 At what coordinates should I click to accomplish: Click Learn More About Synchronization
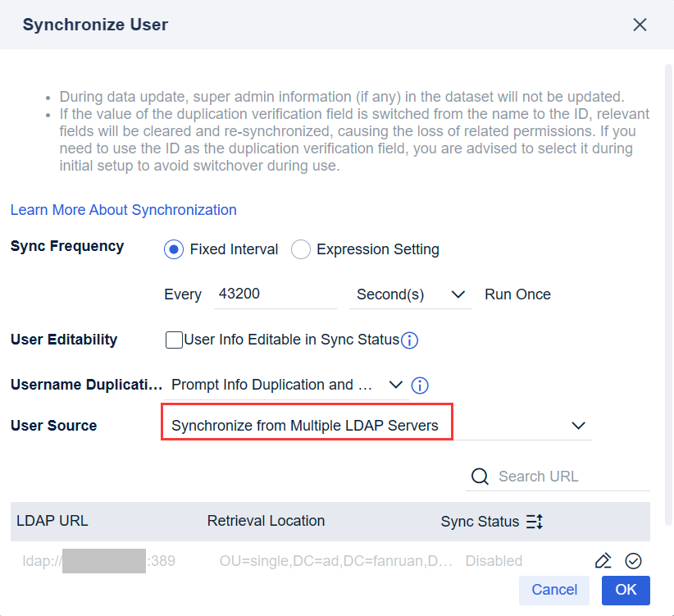coord(123,210)
